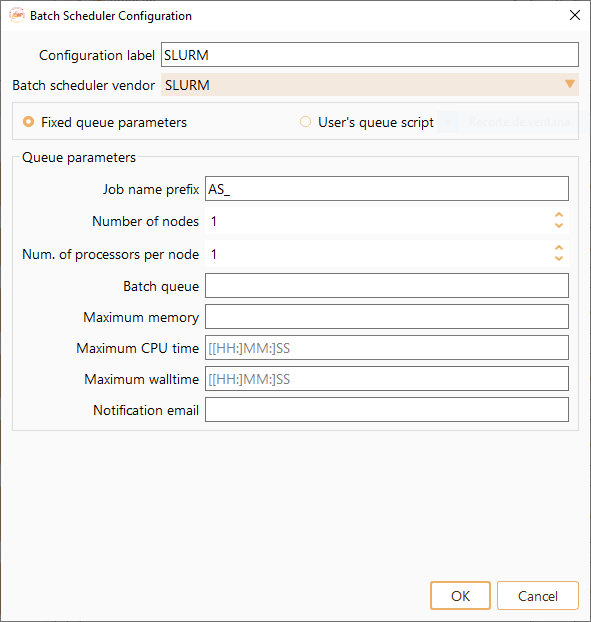
Task: Click the Number of nodes label
Action: [146, 221]
